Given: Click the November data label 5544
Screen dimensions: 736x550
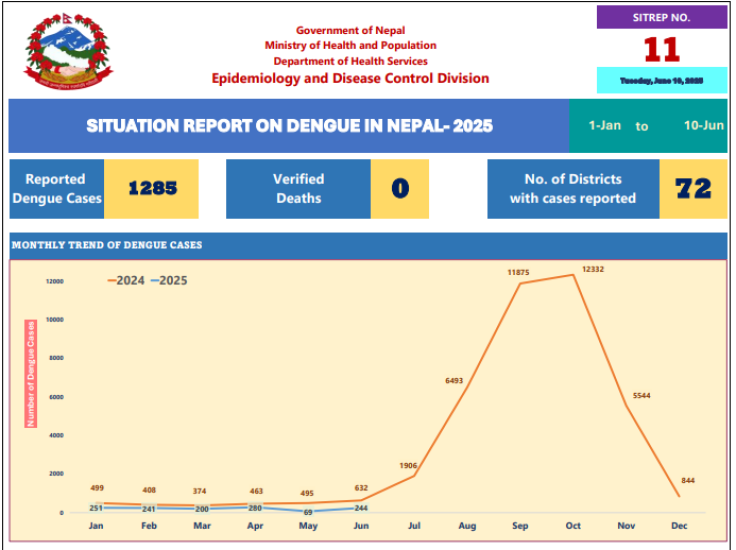Looking at the screenshot, I should pyautogui.click(x=642, y=396).
